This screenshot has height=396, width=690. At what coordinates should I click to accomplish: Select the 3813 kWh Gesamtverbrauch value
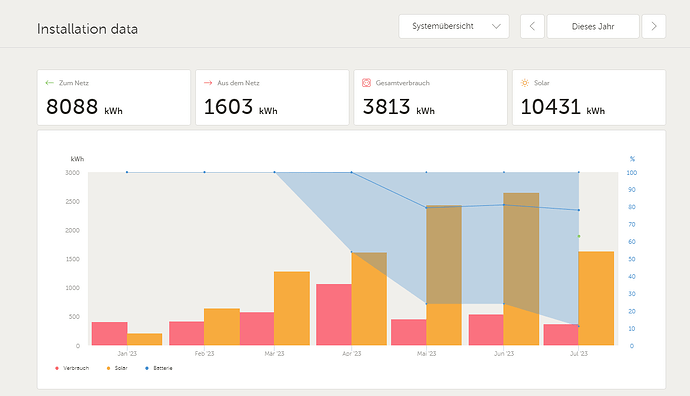398,107
